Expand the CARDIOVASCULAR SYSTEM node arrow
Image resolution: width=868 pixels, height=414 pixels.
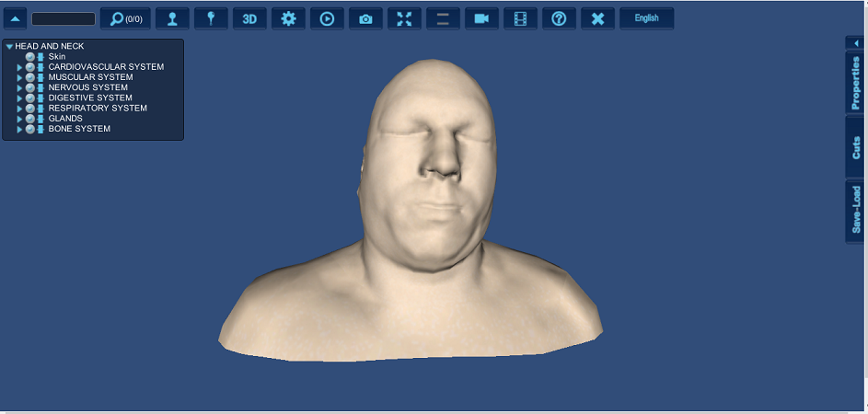coord(19,67)
